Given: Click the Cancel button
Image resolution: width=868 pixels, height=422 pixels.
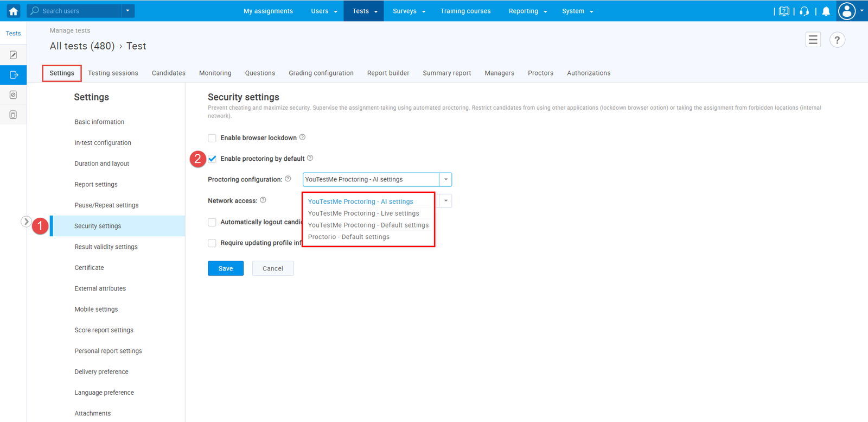Looking at the screenshot, I should point(272,268).
